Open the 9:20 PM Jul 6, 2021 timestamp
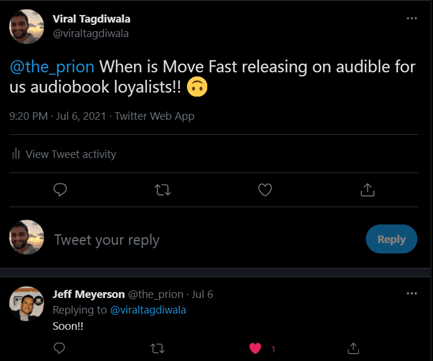 pos(57,116)
